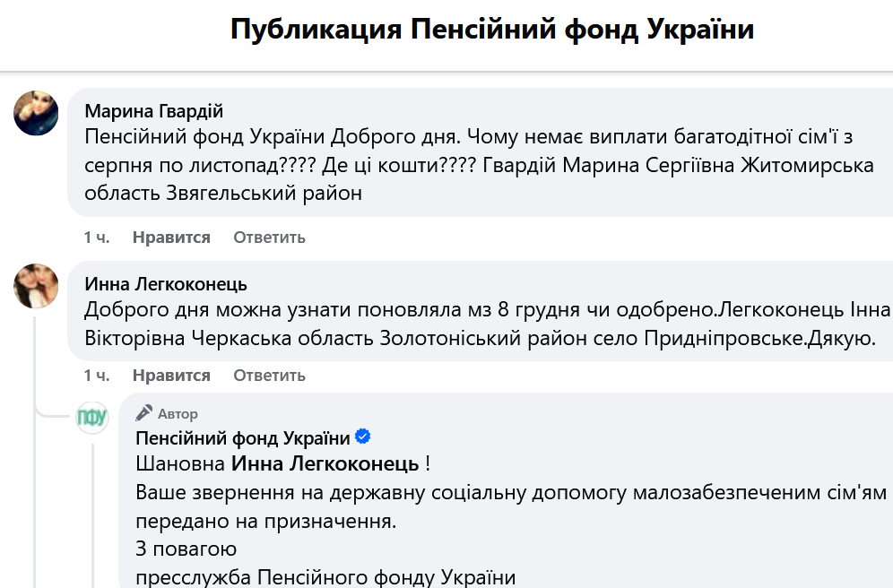Like Марина Гвардій's comment via Нравится
893x588 pixels.
171,238
